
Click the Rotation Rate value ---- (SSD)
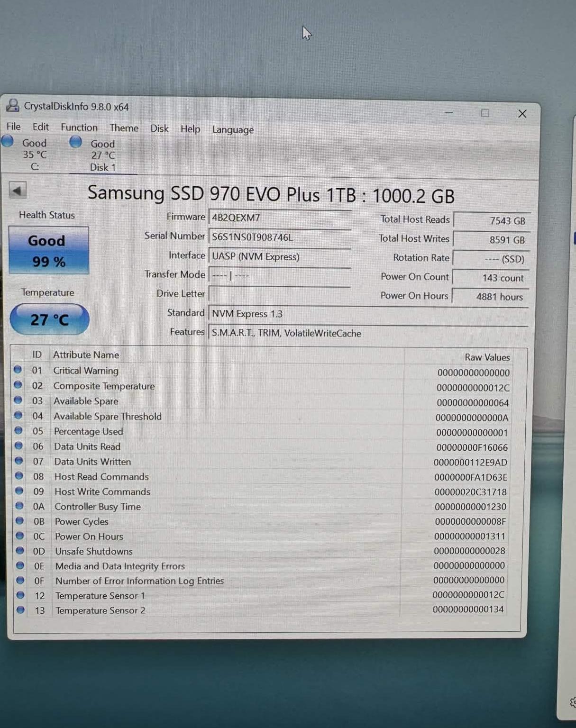(491, 259)
